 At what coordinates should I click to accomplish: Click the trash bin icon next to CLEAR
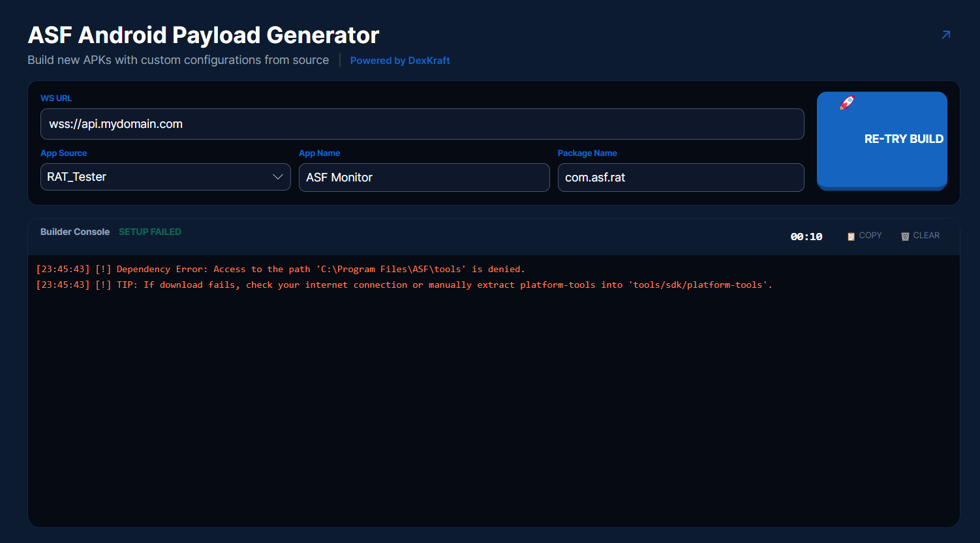905,236
